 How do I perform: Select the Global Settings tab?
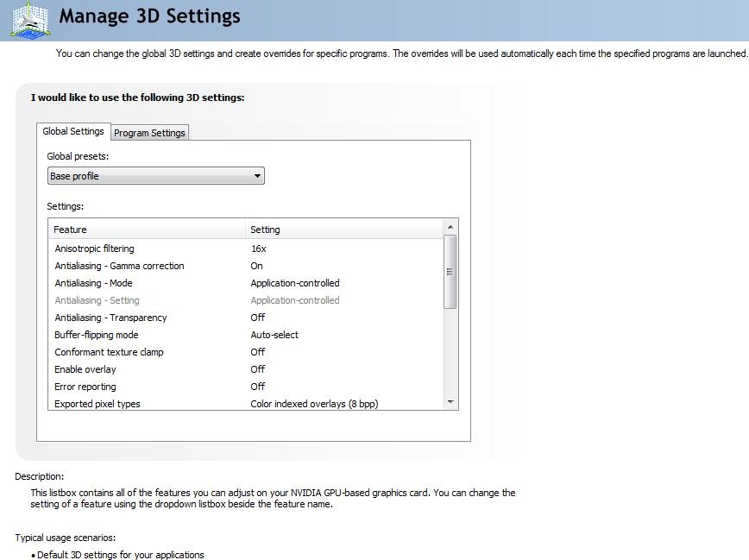tap(73, 131)
